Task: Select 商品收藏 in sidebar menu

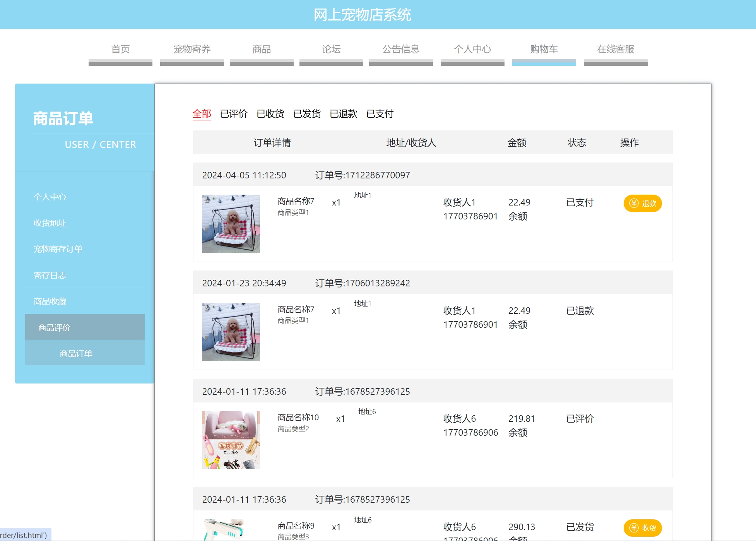Action: [x=50, y=301]
